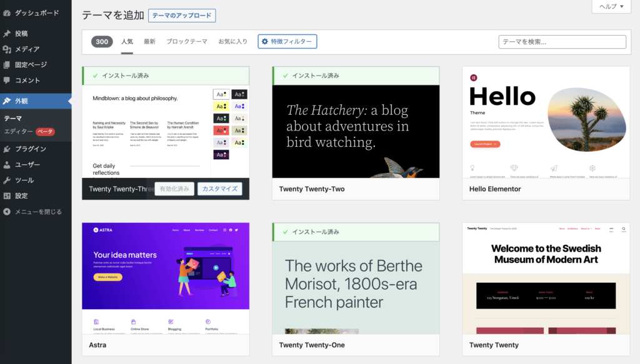Open the Astra theme preview

click(x=165, y=278)
